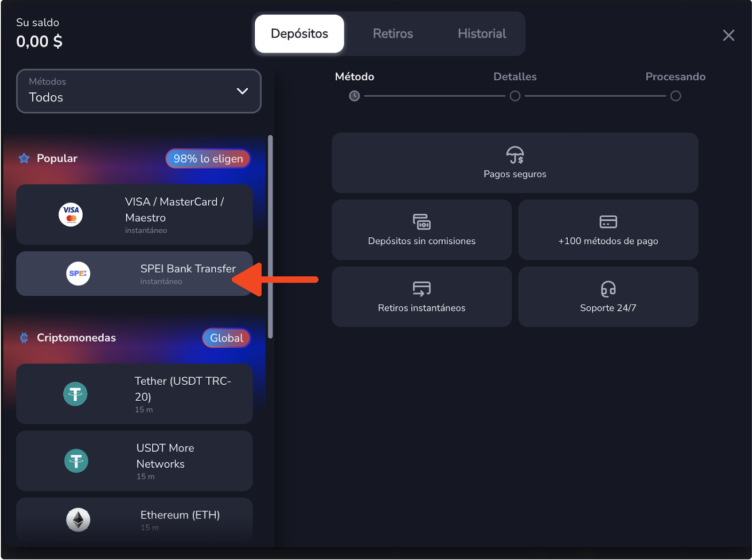Expand the Todos dropdown chevron
The image size is (752, 560).
coord(242,91)
